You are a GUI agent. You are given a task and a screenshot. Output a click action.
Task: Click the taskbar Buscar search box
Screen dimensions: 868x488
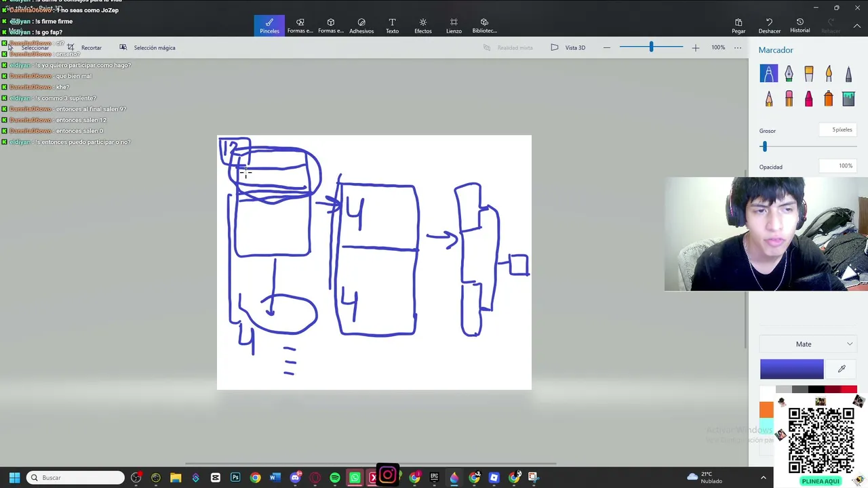point(76,478)
